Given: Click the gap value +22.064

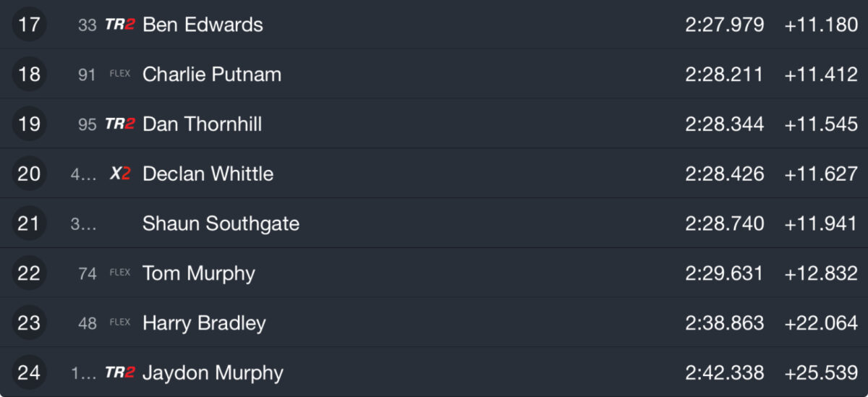Looking at the screenshot, I should point(821,323).
